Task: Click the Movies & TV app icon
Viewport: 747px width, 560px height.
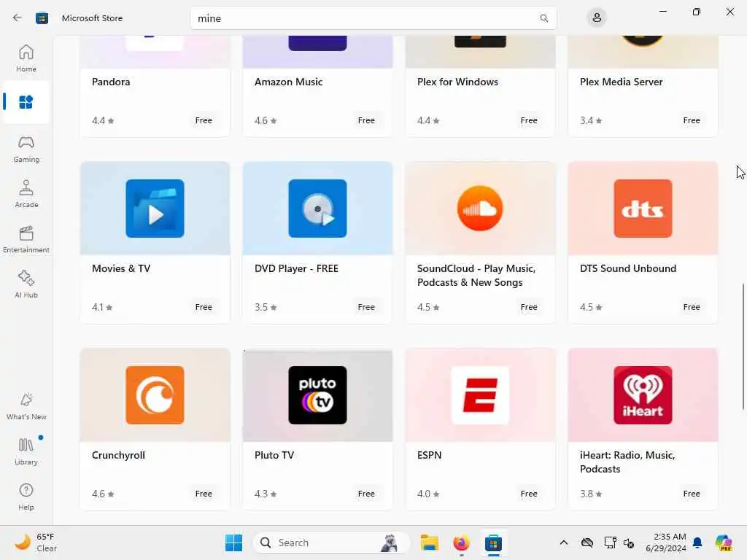Action: [x=155, y=208]
